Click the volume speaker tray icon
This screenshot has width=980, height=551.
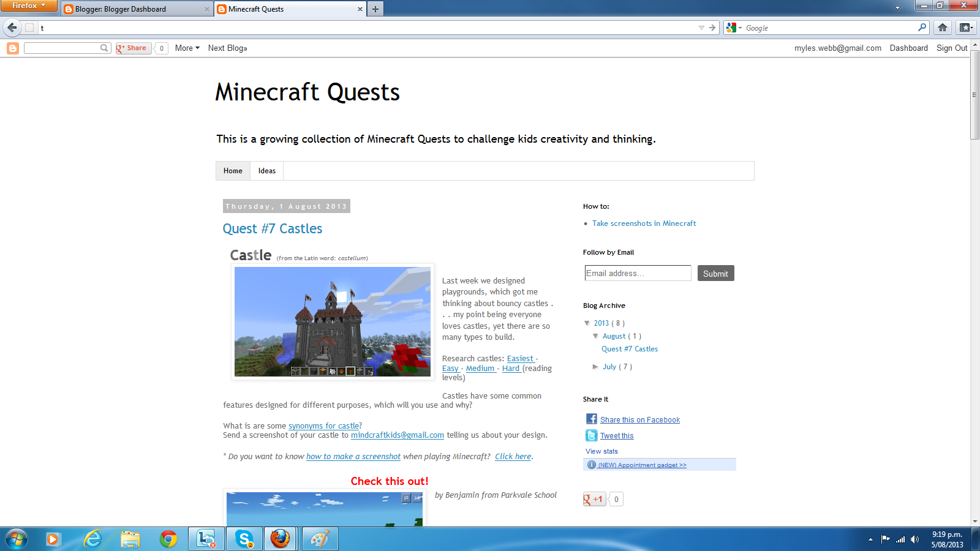[x=914, y=539]
